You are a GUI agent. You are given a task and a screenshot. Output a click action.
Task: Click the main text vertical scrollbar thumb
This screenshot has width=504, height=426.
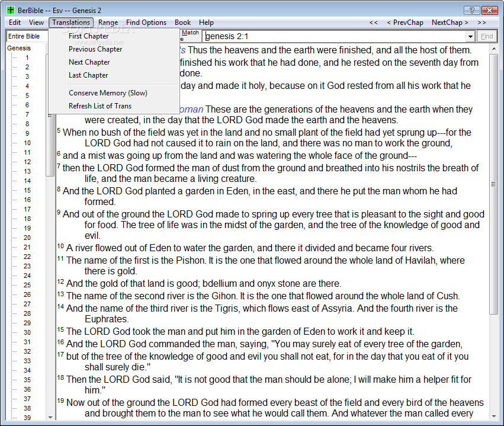click(x=494, y=184)
